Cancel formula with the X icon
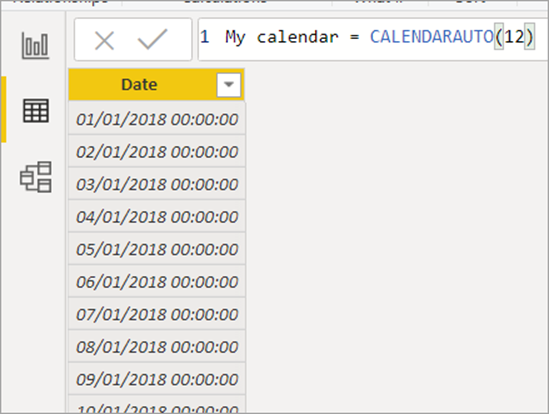Screen dimensions: 549x414 click(x=104, y=41)
